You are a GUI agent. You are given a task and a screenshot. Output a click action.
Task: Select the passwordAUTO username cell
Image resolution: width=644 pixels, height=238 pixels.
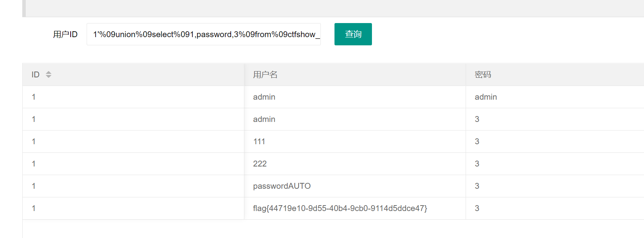coord(282,186)
